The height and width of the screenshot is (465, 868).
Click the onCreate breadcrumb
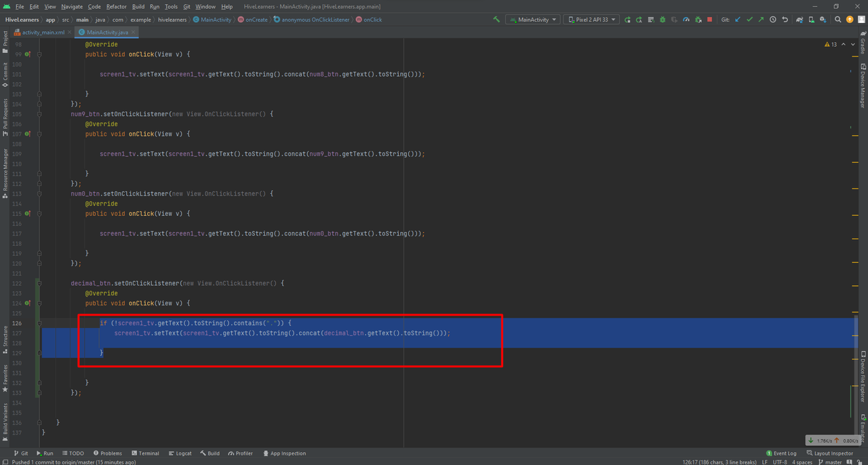252,20
